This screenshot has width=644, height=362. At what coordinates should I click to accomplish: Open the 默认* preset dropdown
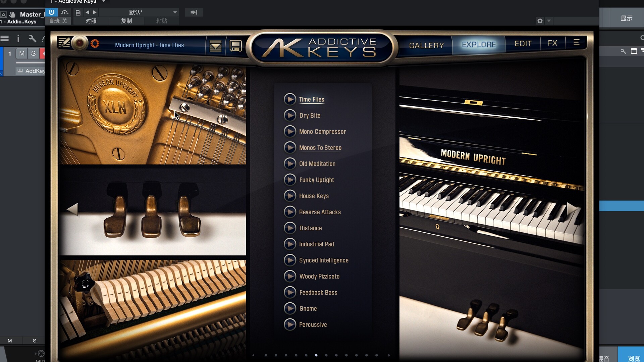(x=139, y=12)
